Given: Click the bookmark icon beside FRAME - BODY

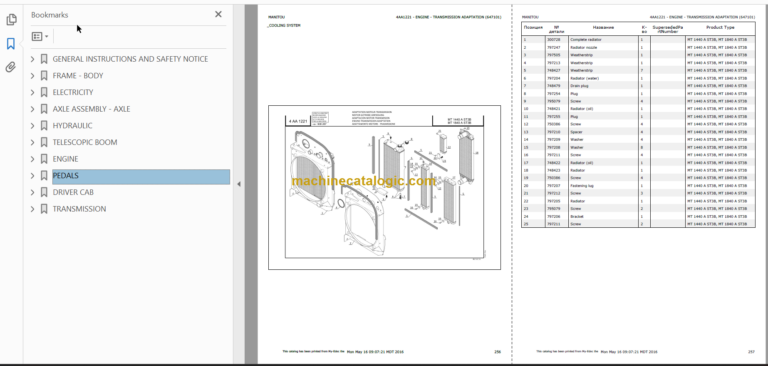Looking at the screenshot, I should pyautogui.click(x=44, y=76).
